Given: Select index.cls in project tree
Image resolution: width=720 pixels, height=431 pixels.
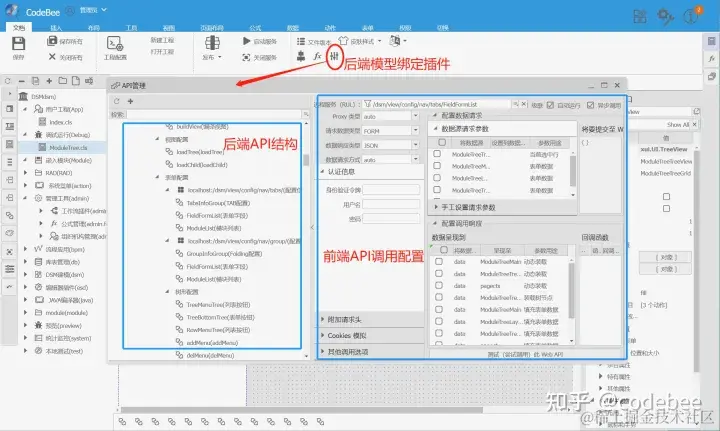Looking at the screenshot, I should [61, 122].
